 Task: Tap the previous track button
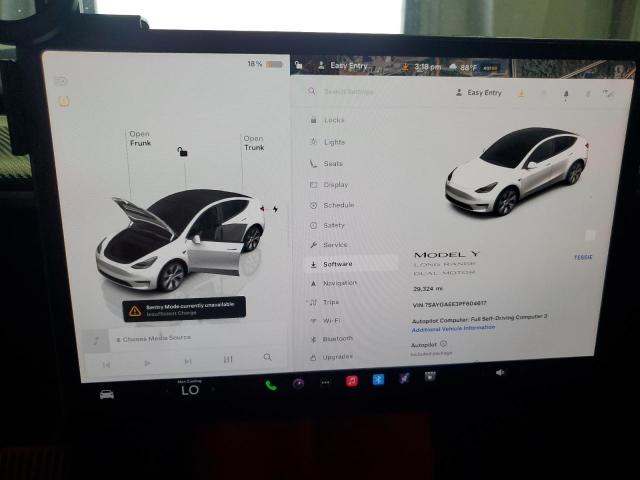point(107,364)
